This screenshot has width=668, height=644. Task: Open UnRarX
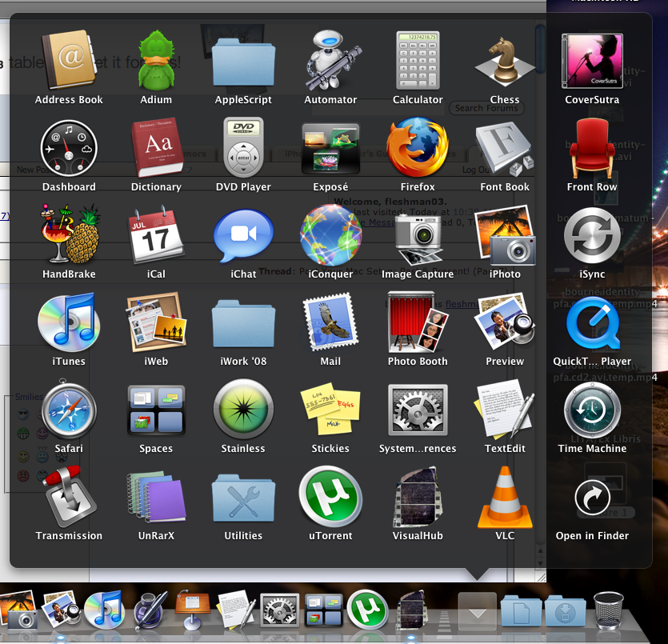pyautogui.click(x=156, y=497)
